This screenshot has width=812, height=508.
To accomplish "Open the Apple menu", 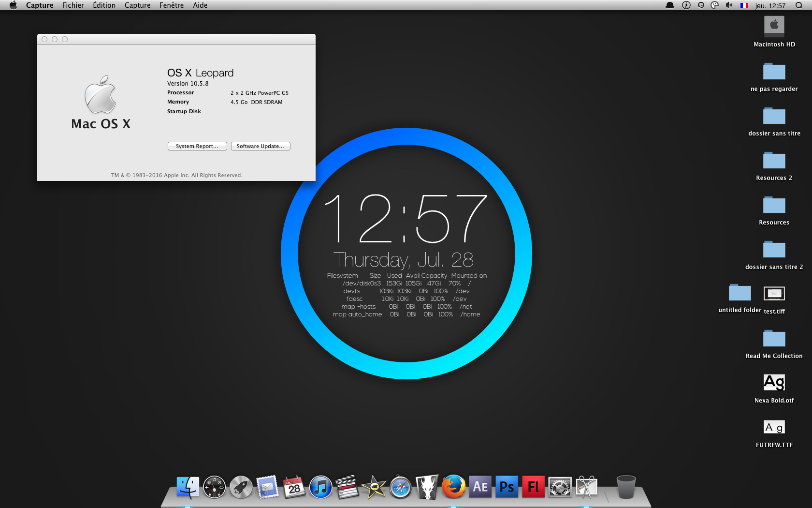I will coord(13,5).
